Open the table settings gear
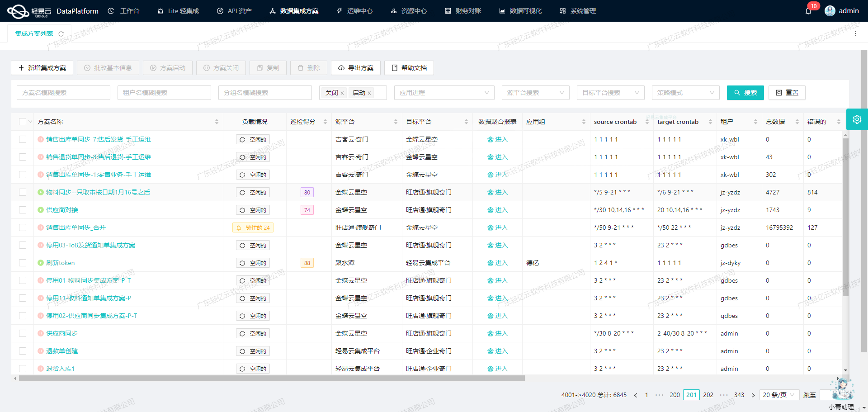Screen dimensions: 868x412 coord(857,119)
